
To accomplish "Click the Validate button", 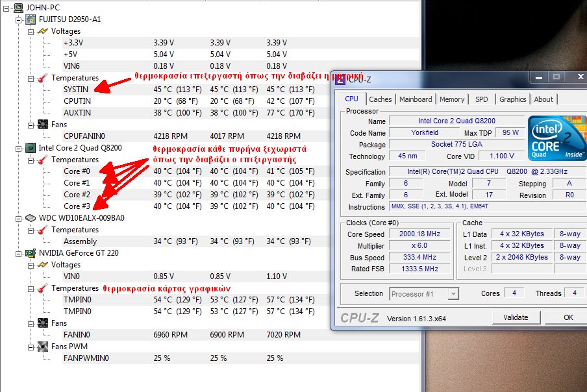I will coord(516,317).
